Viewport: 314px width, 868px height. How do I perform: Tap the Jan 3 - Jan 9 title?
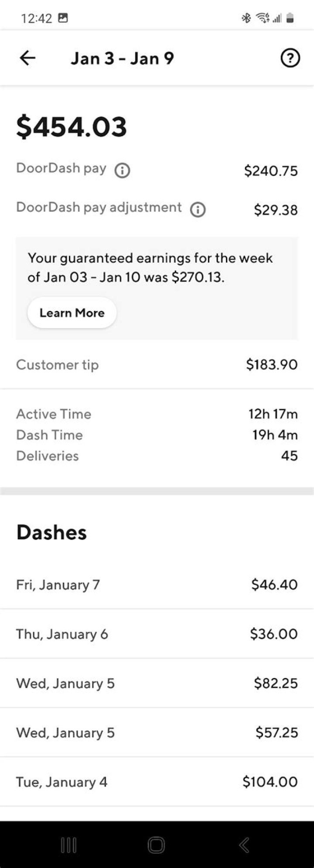pos(122,58)
